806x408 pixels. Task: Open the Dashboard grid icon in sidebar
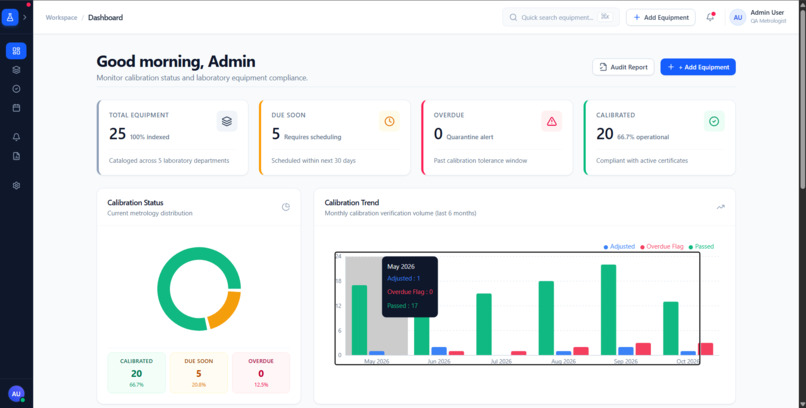pyautogui.click(x=16, y=51)
